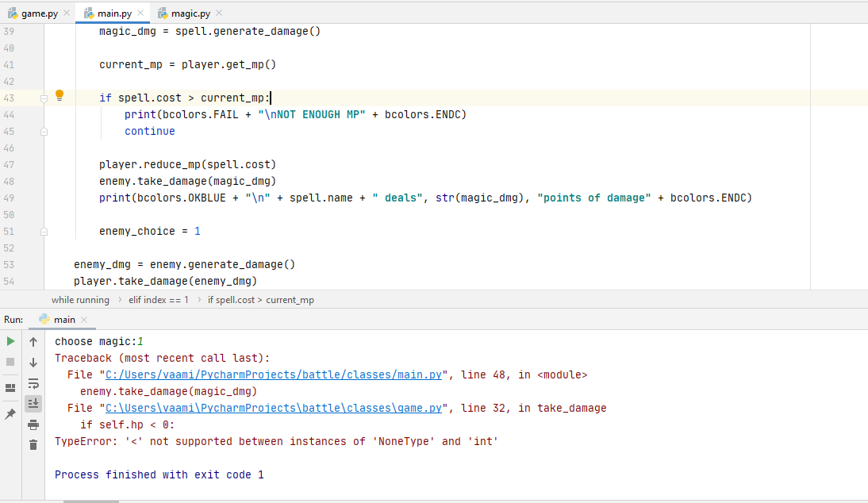
Task: Click the Stop process icon
Action: [10, 363]
